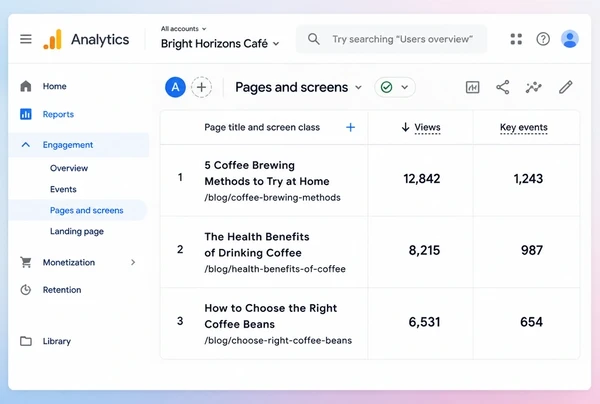Click row number 1
Viewport: 600px width, 404px height.
tap(180, 178)
